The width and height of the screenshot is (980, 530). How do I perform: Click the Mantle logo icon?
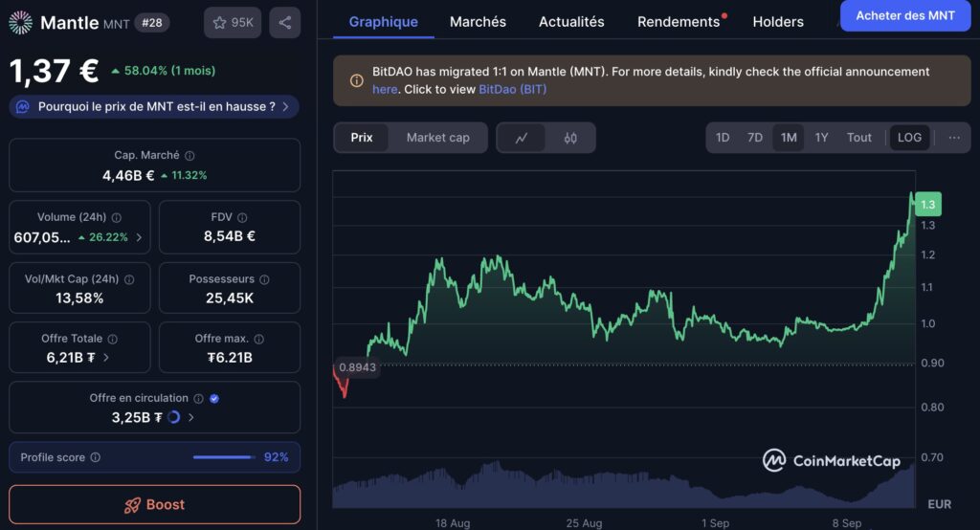(x=21, y=23)
